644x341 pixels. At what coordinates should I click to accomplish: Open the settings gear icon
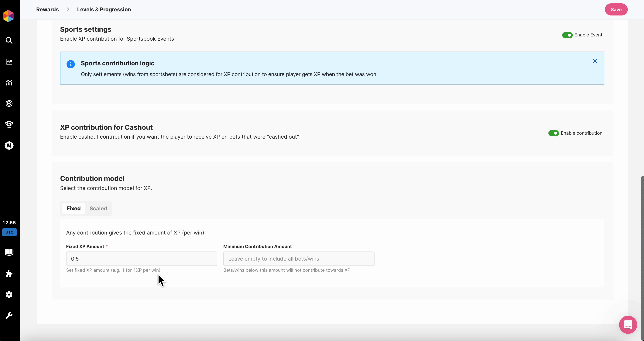tap(9, 295)
